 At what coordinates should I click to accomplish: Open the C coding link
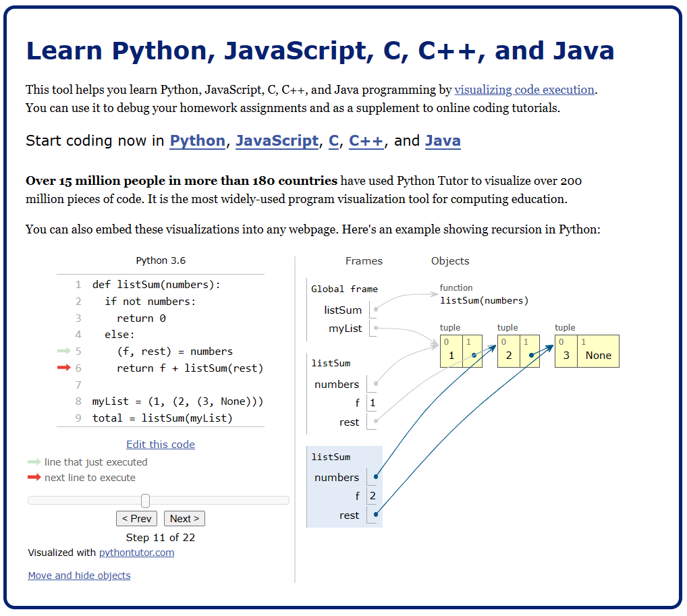pyautogui.click(x=333, y=140)
